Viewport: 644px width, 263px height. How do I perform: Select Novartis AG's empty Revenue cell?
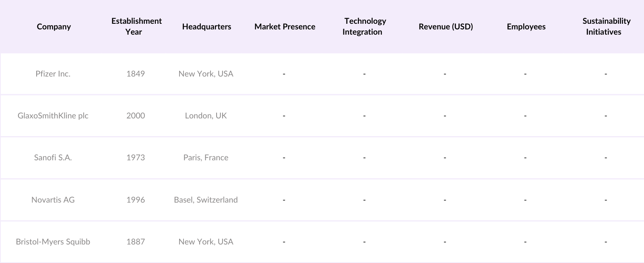445,200
